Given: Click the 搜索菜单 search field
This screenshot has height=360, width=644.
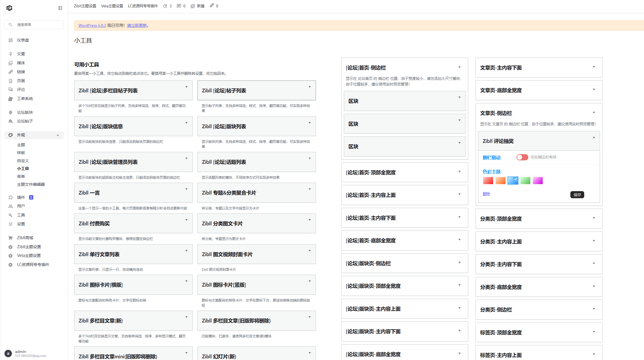Looking at the screenshot, I should (x=34, y=25).
